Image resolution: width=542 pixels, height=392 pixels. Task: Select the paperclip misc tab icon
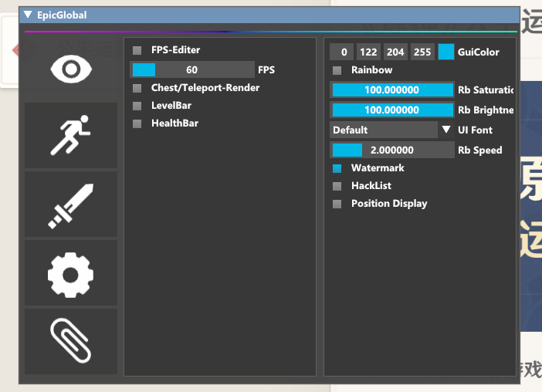(71, 341)
